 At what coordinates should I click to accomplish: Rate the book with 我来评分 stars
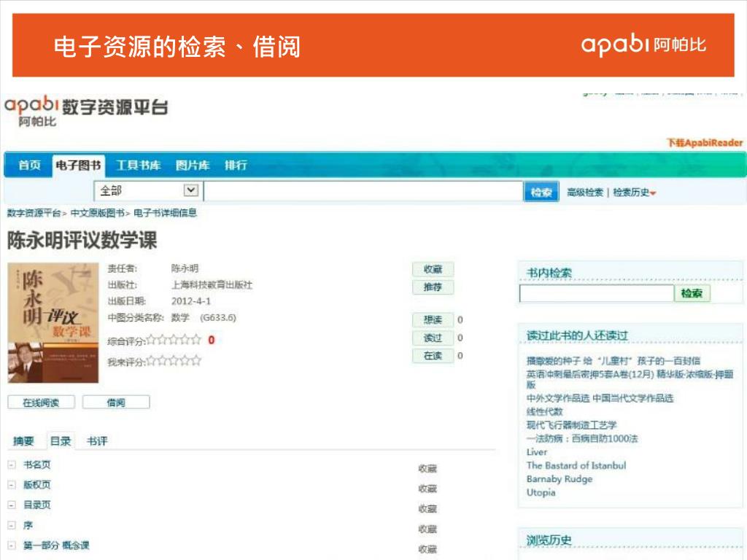(174, 361)
